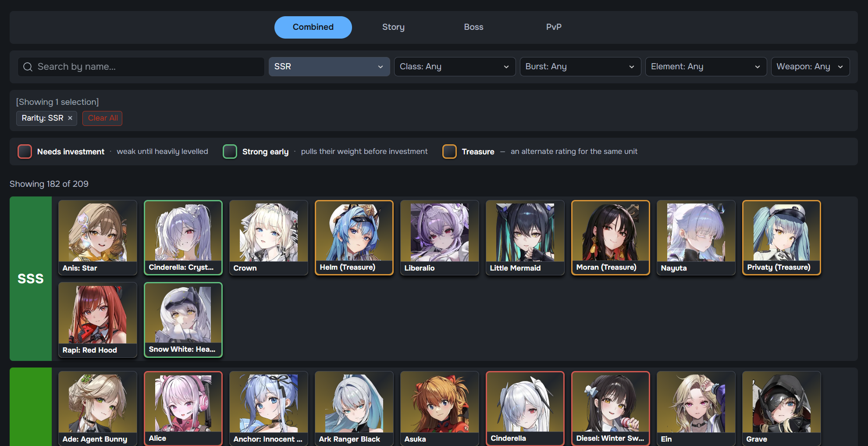Open the Ark Ranger Black card
Screen dimensions: 868x446
point(354,408)
